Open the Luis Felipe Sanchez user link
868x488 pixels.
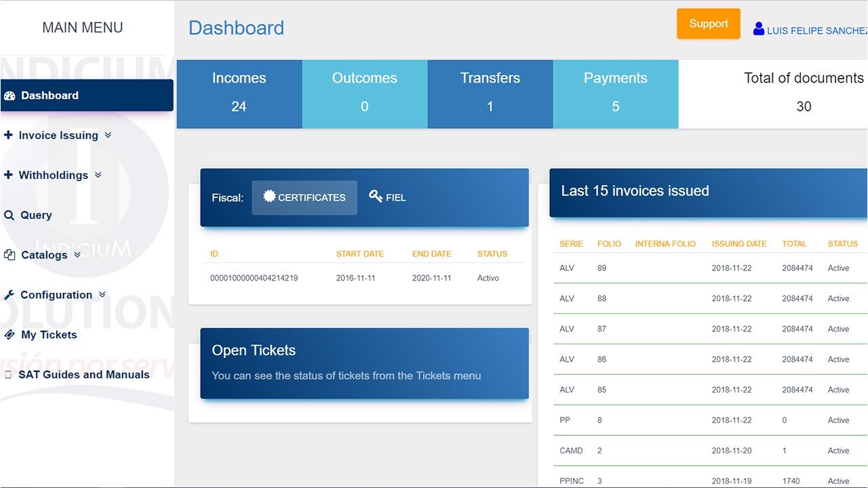(817, 30)
